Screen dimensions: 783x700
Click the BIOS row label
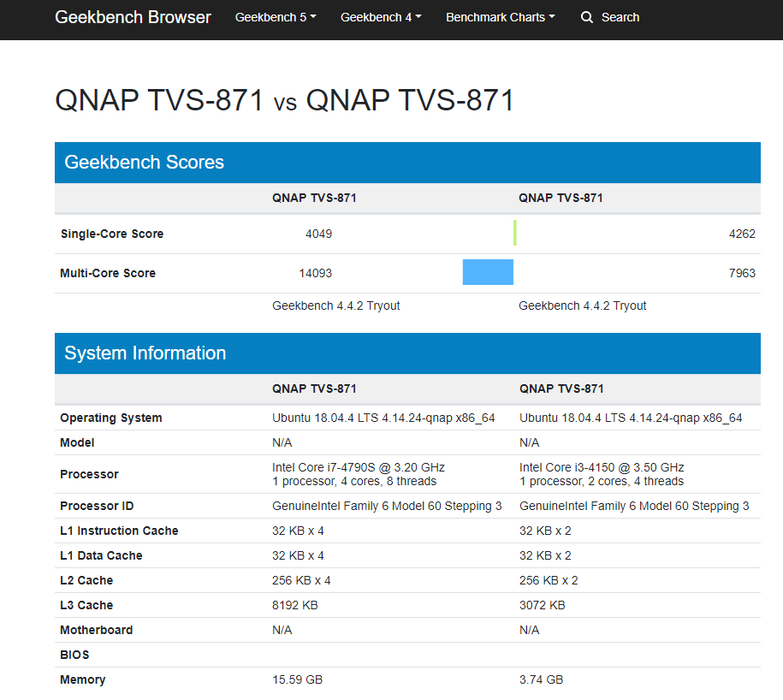[74, 655]
